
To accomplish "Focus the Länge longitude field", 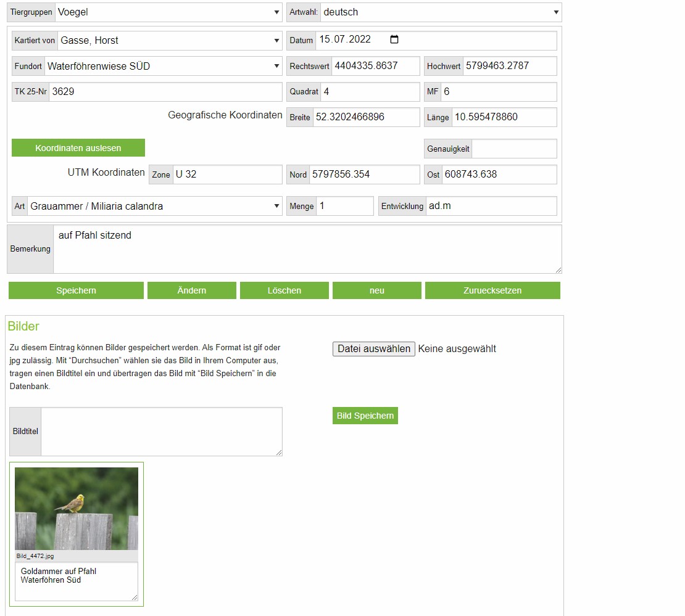I will pos(504,117).
